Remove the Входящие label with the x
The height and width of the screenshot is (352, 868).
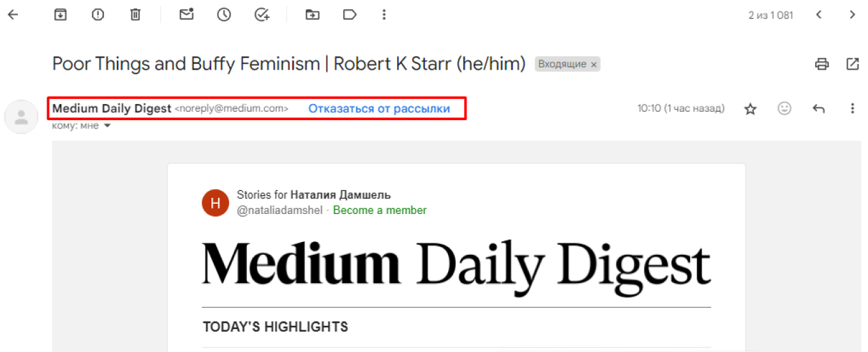[x=594, y=65]
